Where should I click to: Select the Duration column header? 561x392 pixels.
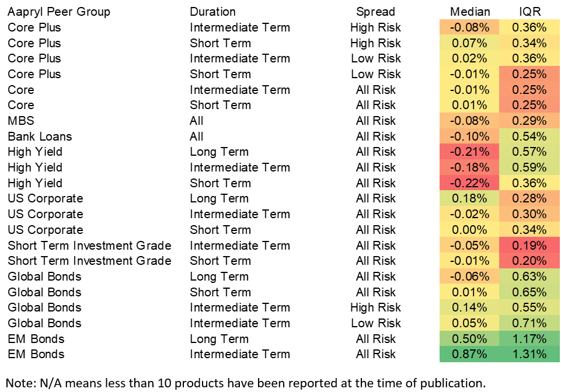212,12
